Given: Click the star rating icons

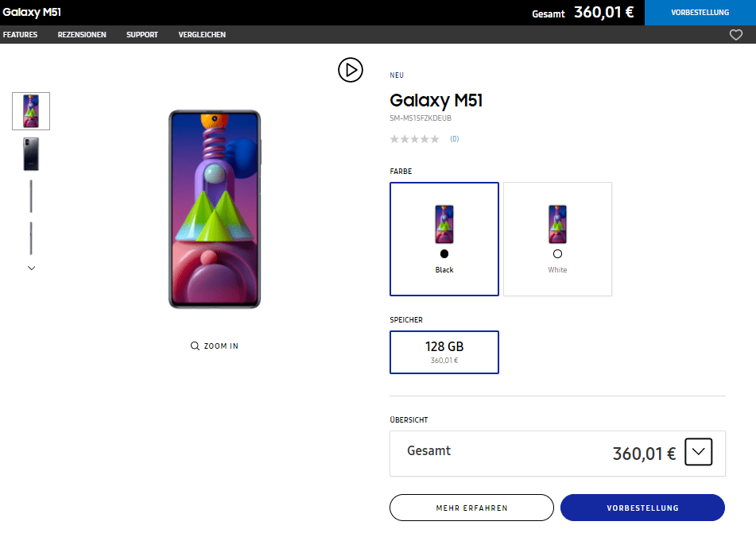Looking at the screenshot, I should pos(414,139).
